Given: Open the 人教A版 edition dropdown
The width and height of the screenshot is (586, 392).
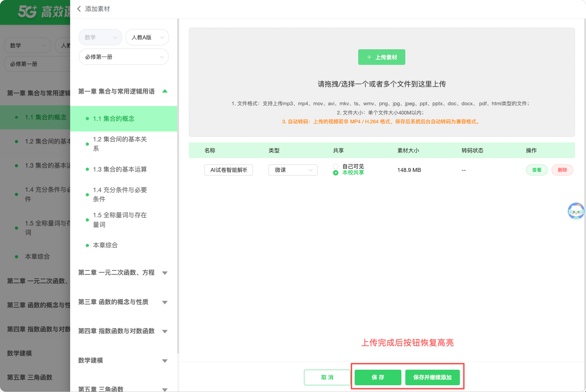Looking at the screenshot, I should tap(147, 37).
